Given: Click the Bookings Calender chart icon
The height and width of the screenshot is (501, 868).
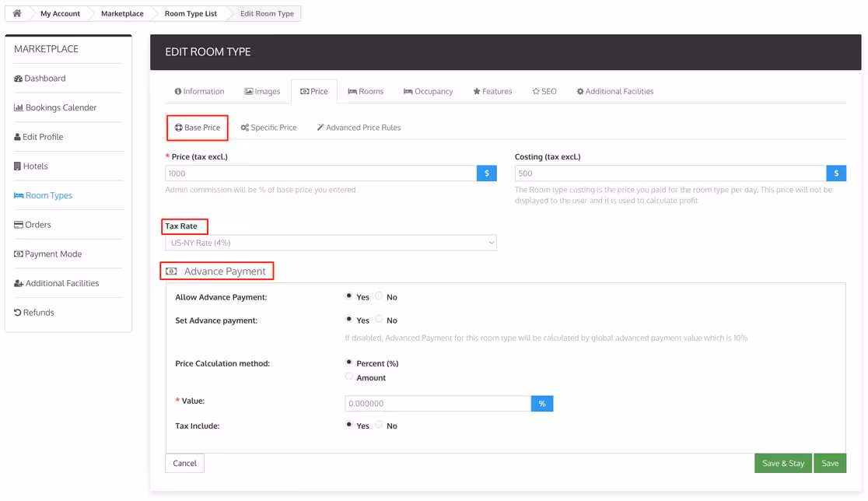Looking at the screenshot, I should tap(18, 107).
